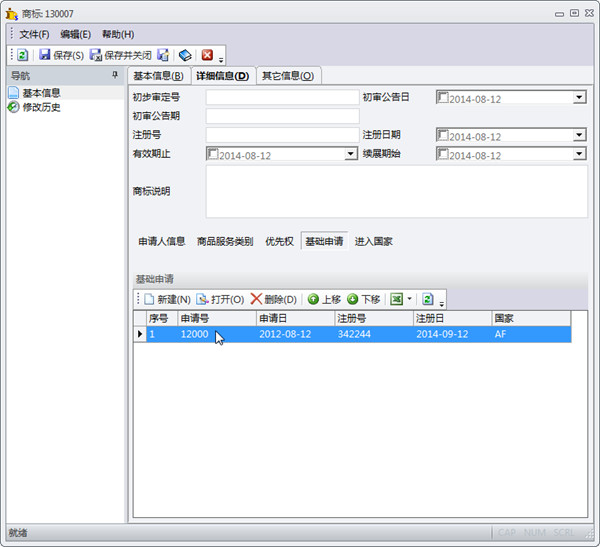The width and height of the screenshot is (600, 547).
Task: Click the 申请日 column header
Action: tap(296, 318)
